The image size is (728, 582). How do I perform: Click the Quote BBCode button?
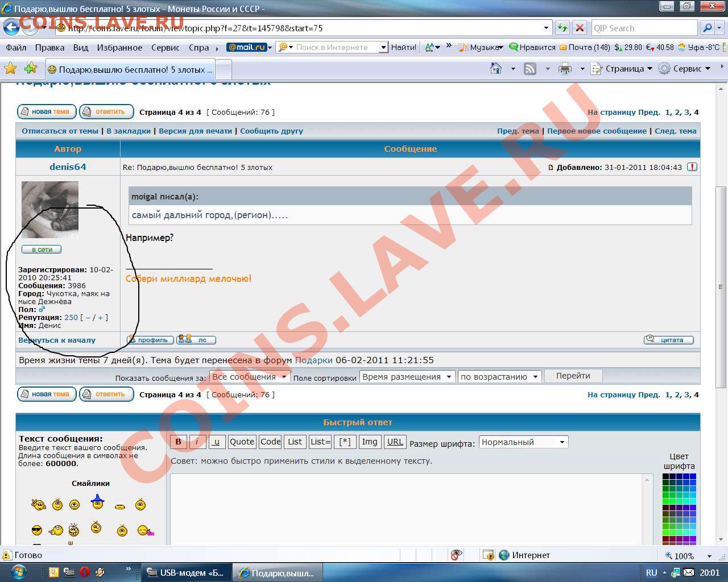242,442
